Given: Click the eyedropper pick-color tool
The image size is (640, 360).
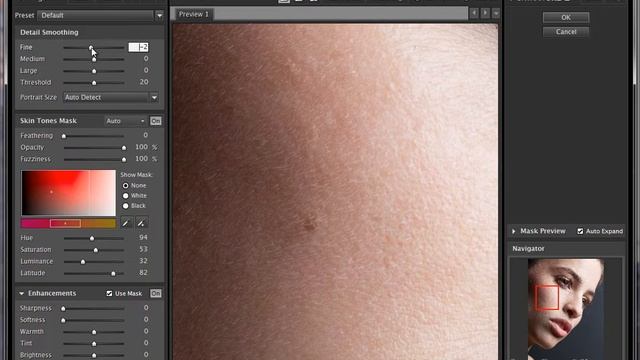Looking at the screenshot, I should [126, 223].
